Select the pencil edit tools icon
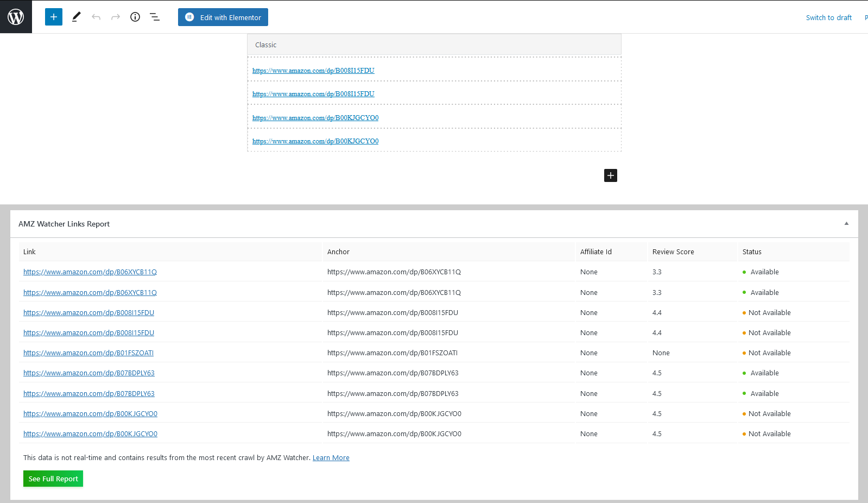 click(76, 17)
